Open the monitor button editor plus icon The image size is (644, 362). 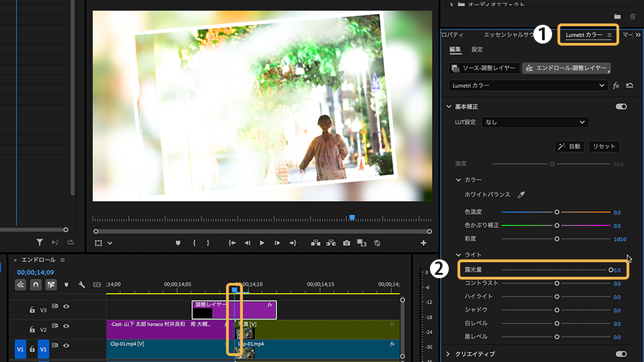coord(423,243)
